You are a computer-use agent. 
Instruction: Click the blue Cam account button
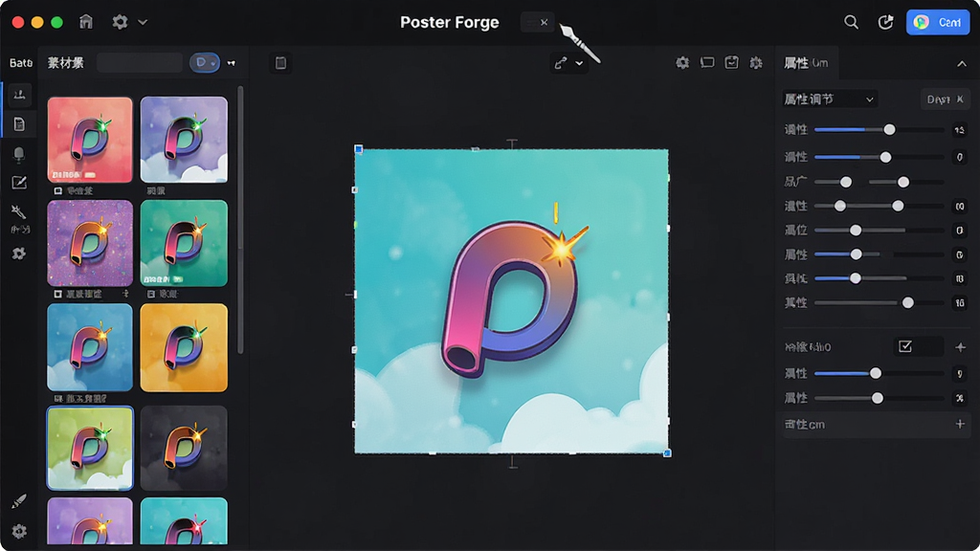pos(938,23)
